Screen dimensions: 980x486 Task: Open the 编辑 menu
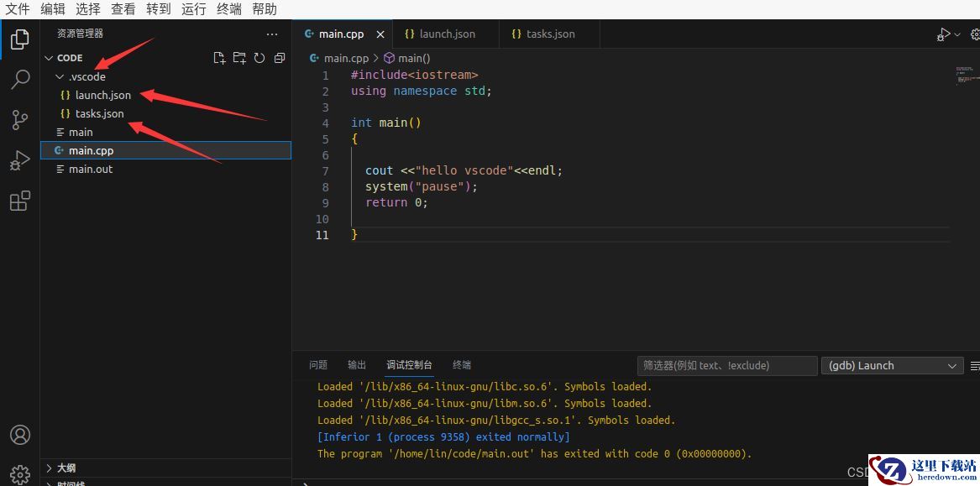(x=53, y=9)
